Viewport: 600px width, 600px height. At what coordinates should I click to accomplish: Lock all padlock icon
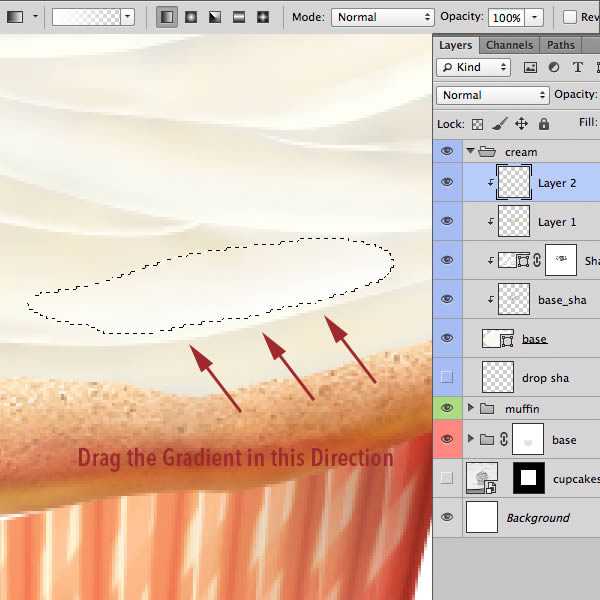pyautogui.click(x=544, y=124)
